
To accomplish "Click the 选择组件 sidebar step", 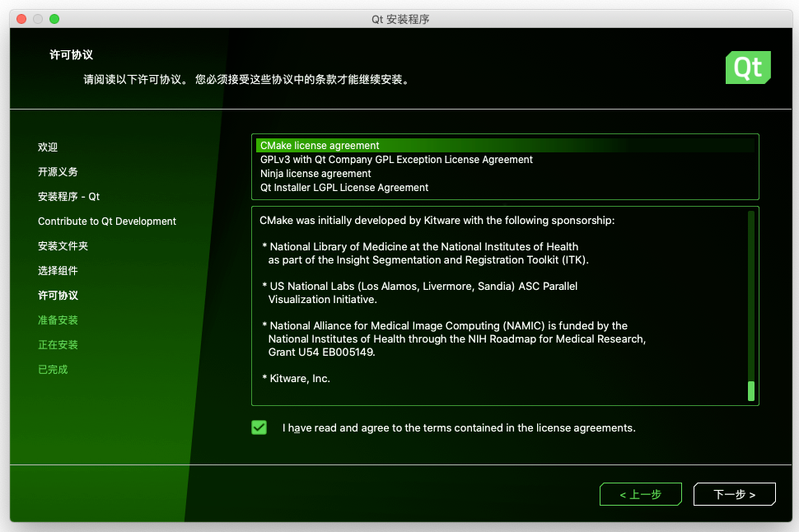I will [58, 271].
